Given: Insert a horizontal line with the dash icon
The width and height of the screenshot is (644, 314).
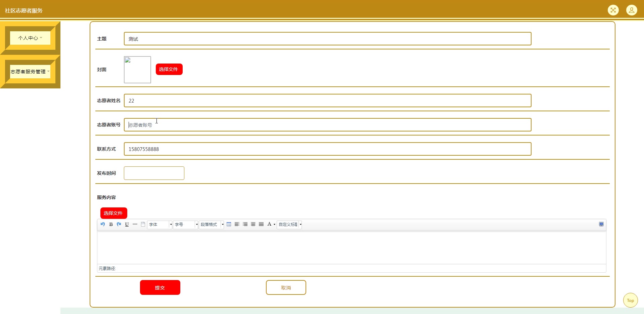Looking at the screenshot, I should pyautogui.click(x=135, y=224).
